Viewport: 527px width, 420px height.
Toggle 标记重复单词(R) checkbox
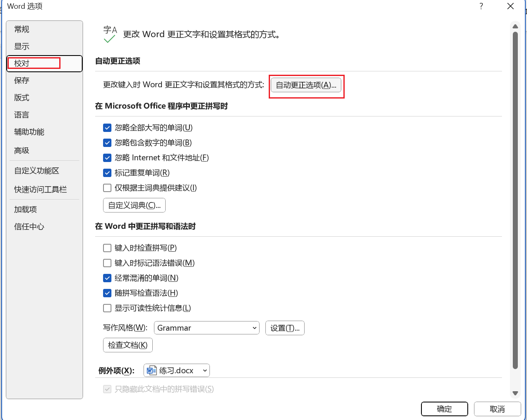(107, 173)
